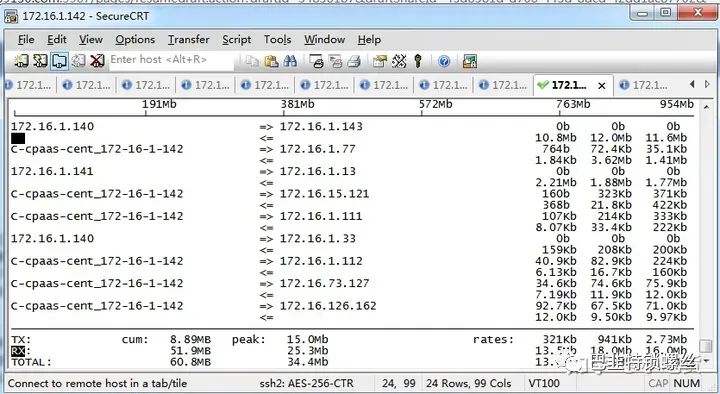720x394 pixels.
Task: Show next tabs with right arrow
Action: 707,84
